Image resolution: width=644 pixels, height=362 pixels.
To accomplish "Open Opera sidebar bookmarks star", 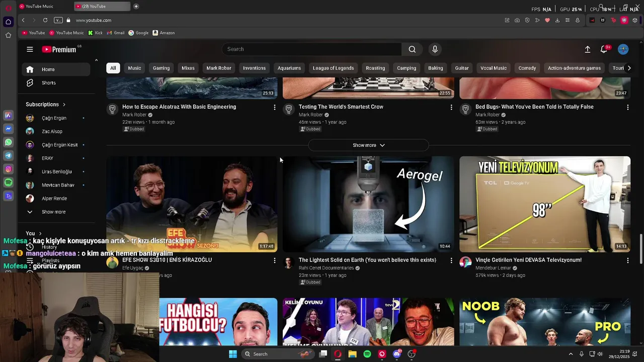I will (x=8, y=35).
